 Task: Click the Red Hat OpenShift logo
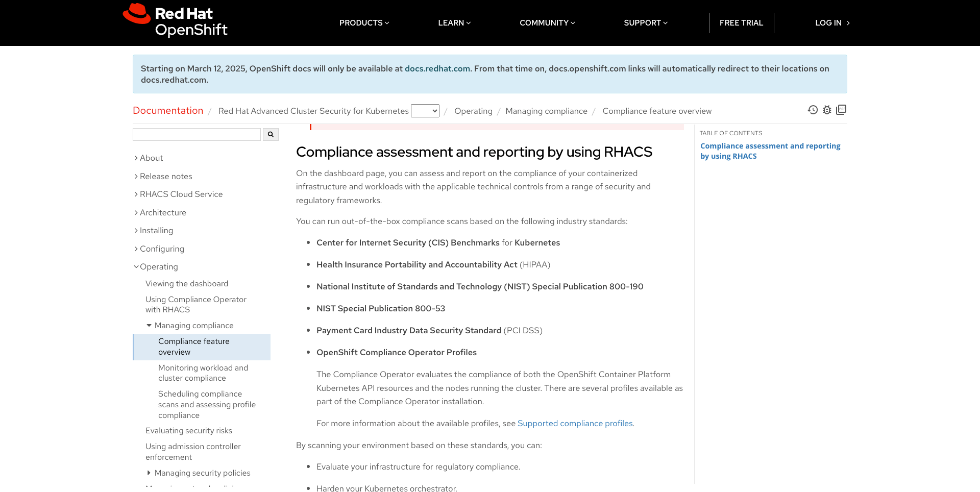[175, 21]
